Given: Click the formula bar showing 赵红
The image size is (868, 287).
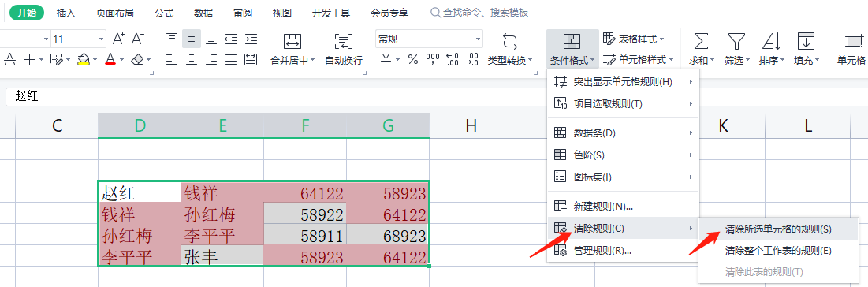Looking at the screenshot, I should pos(437,96).
